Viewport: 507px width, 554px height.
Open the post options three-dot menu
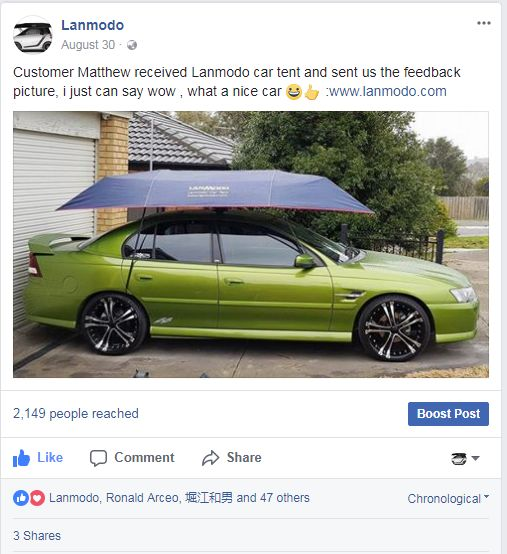484,23
